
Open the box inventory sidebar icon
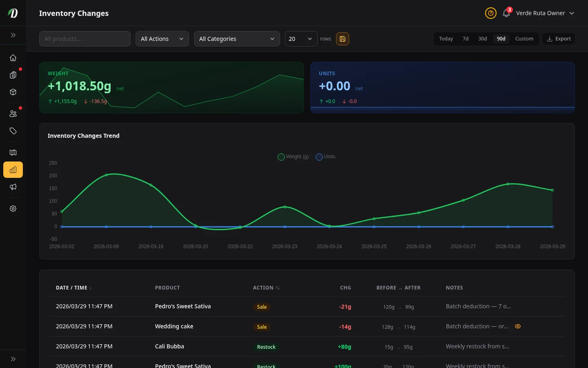click(13, 92)
